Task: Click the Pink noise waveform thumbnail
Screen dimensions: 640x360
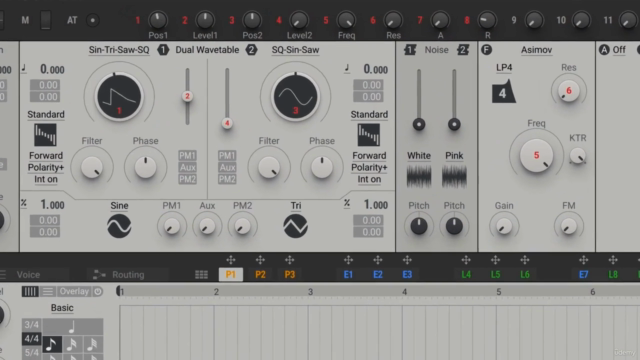Action: pyautogui.click(x=454, y=177)
